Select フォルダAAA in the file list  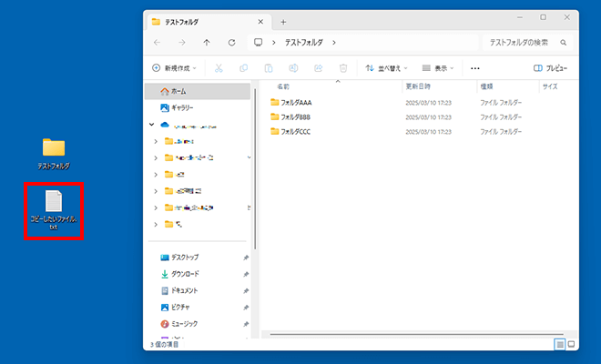[x=296, y=103]
